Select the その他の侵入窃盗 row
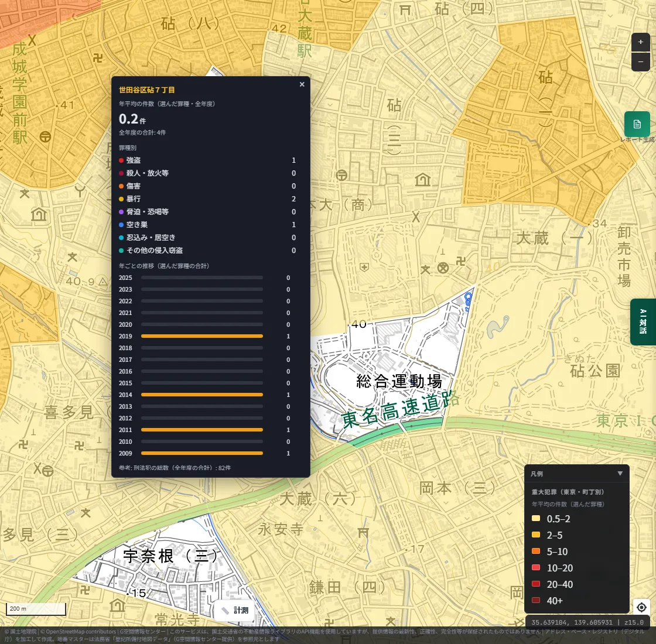This screenshot has width=656, height=644. coord(207,251)
